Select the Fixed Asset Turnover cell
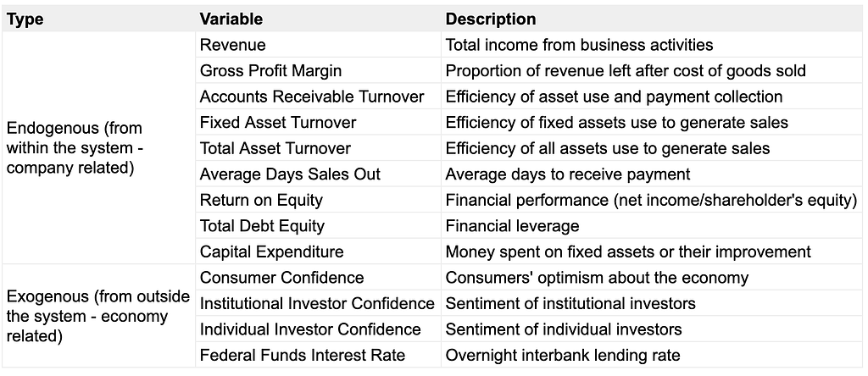868x376 pixels. tap(319, 122)
